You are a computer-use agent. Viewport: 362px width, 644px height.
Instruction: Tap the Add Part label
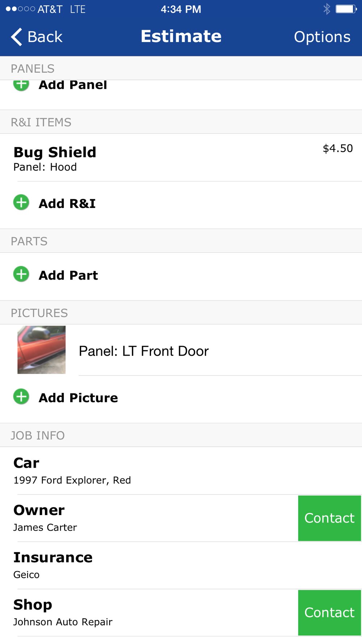[x=68, y=275]
